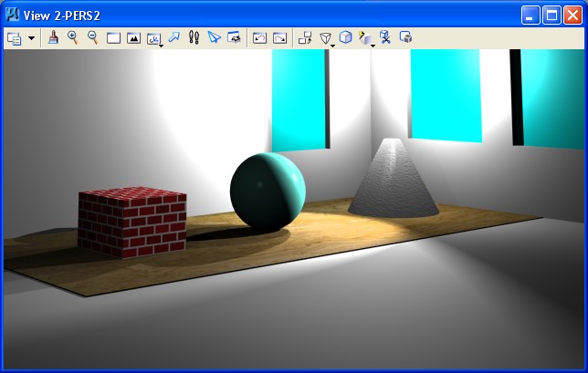Choose the Rotate View tool

click(x=153, y=38)
